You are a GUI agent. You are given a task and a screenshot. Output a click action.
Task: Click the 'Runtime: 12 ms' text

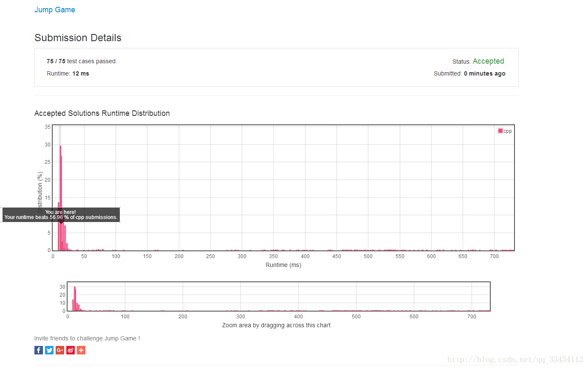coord(68,73)
